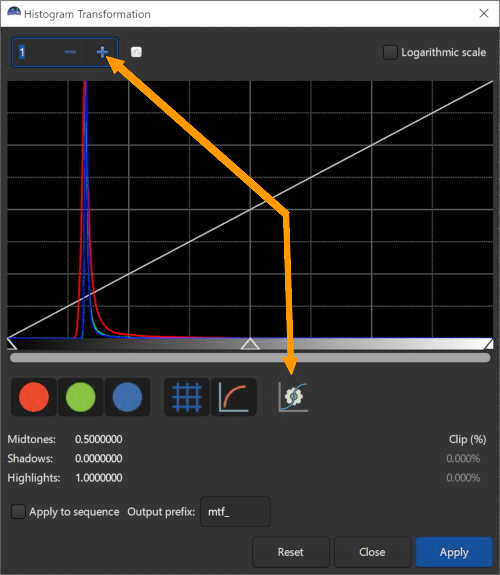This screenshot has height=575, width=500.
Task: Toggle the blue channel histogram
Action: click(x=128, y=397)
